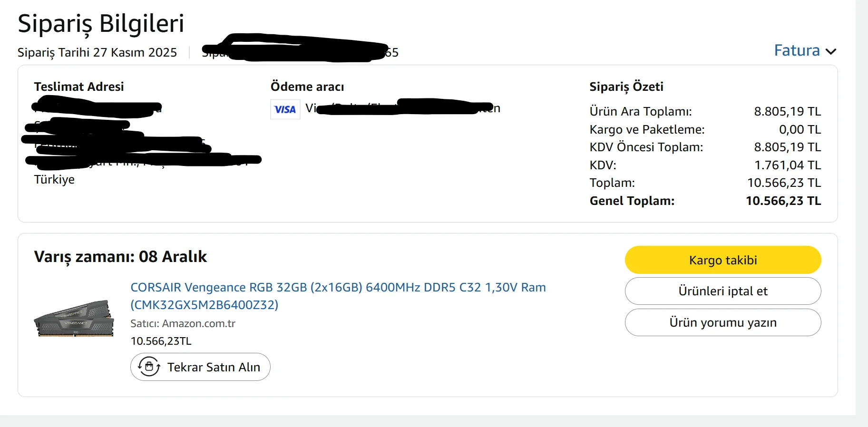Viewport: 868px width, 427px height.
Task: Select the Sipariş Tarihi 27 Kasım text
Action: [x=97, y=52]
